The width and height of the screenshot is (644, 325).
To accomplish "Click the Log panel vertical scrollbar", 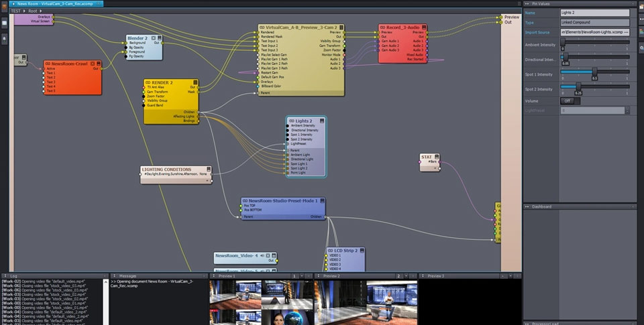I will [107, 302].
